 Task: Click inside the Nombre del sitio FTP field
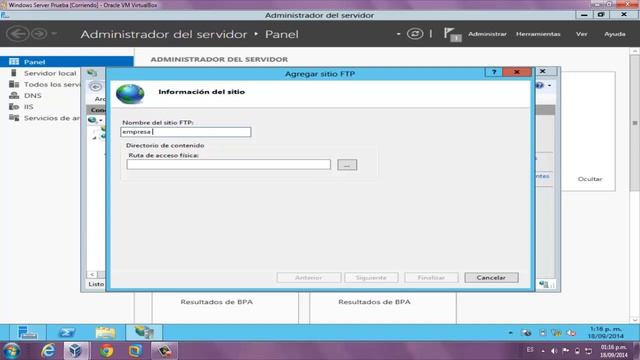coord(186,132)
